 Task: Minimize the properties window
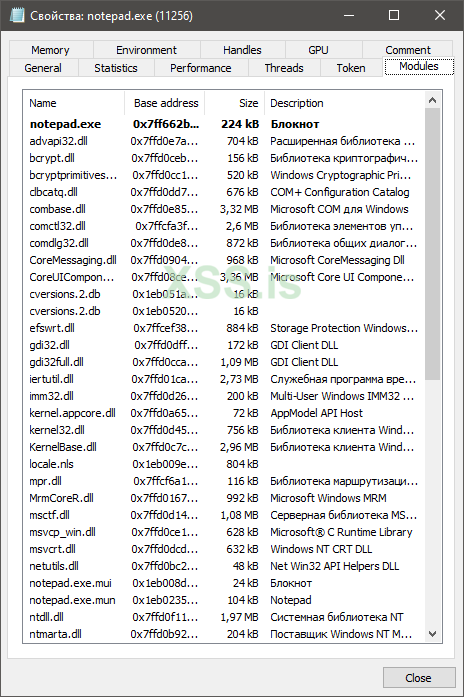point(349,15)
